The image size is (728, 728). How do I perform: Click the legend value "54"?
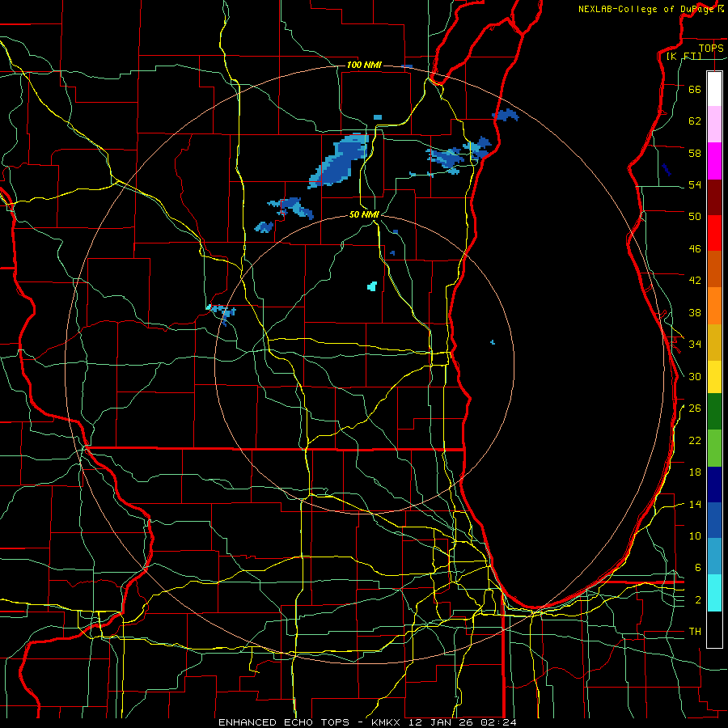coord(695,184)
